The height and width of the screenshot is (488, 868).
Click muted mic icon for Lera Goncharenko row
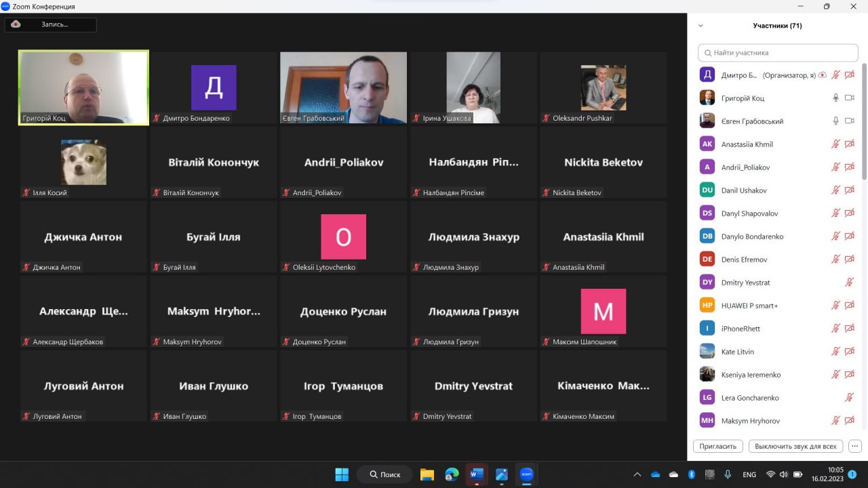849,398
